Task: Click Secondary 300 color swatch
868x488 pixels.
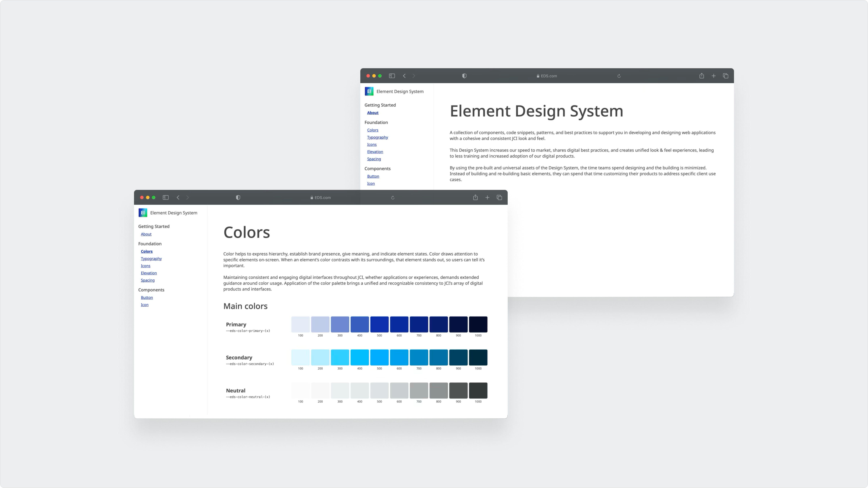Action: pyautogui.click(x=340, y=357)
